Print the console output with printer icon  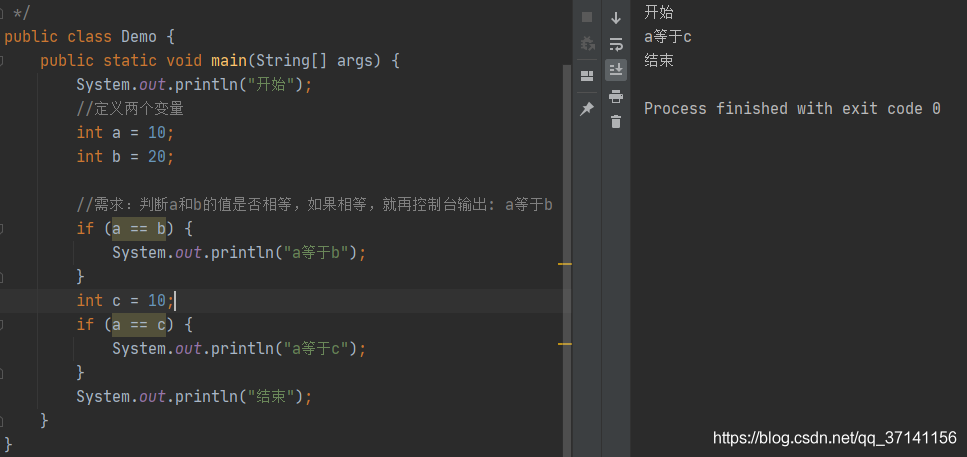pos(615,96)
